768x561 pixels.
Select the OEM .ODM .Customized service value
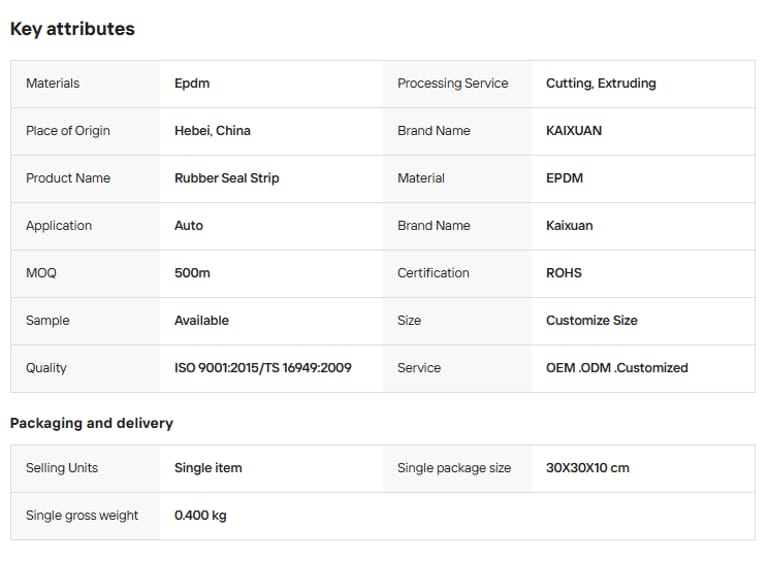[x=616, y=368]
